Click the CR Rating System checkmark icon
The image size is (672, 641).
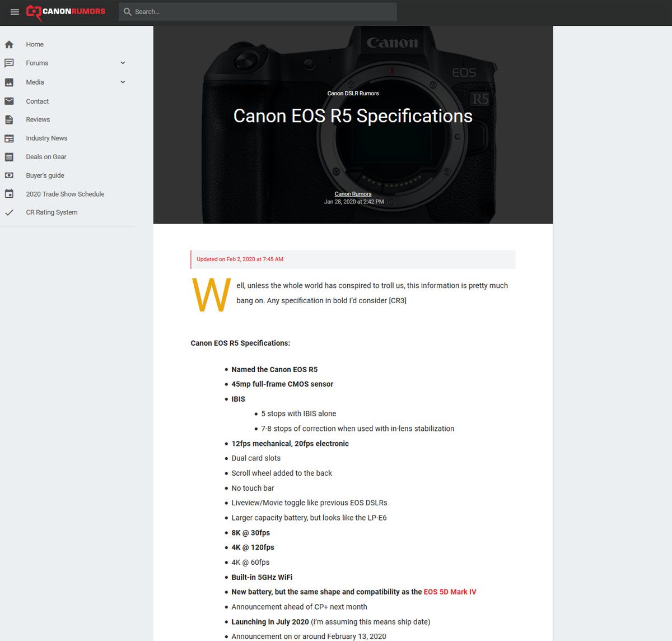[9, 212]
